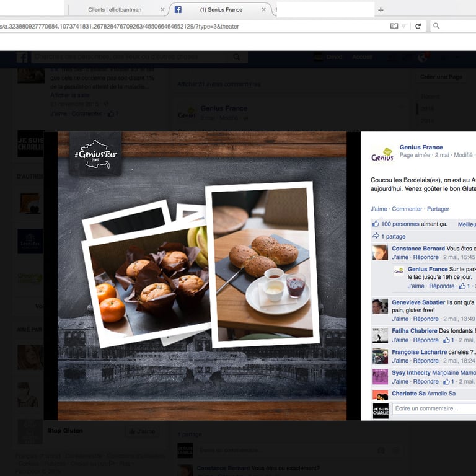Close the Genius France browser tab
The image size is (476, 476).
[263, 10]
